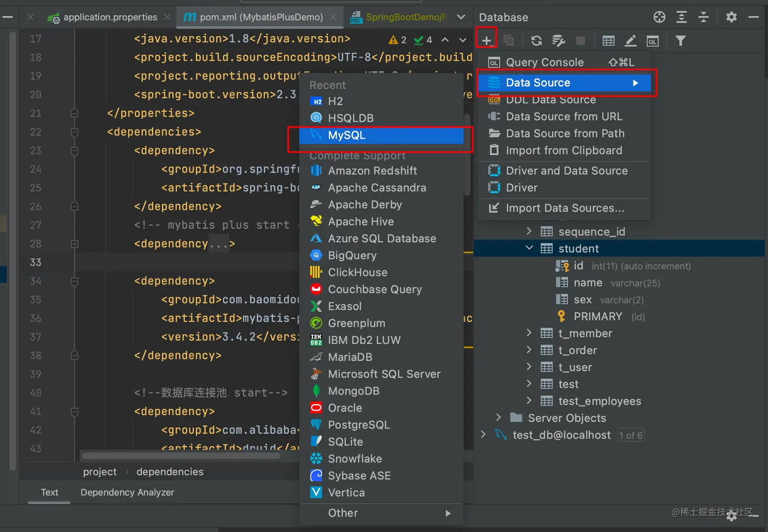Open the Database panel settings gear
This screenshot has width=768, height=532.
pos(731,17)
